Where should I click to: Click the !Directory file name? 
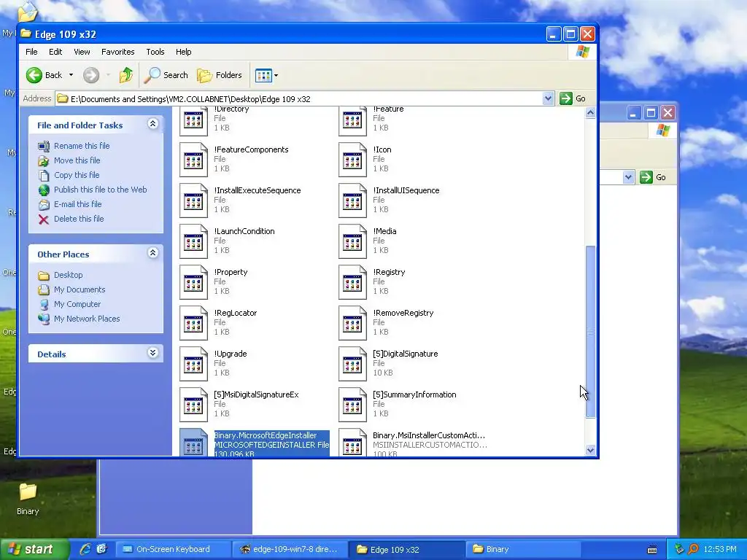coord(231,109)
